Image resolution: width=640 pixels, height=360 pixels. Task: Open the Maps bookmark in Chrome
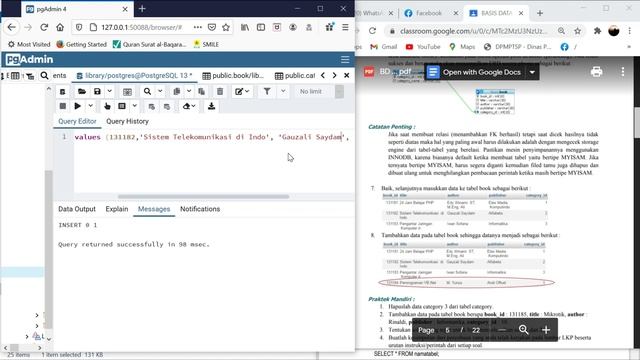click(x=462, y=47)
